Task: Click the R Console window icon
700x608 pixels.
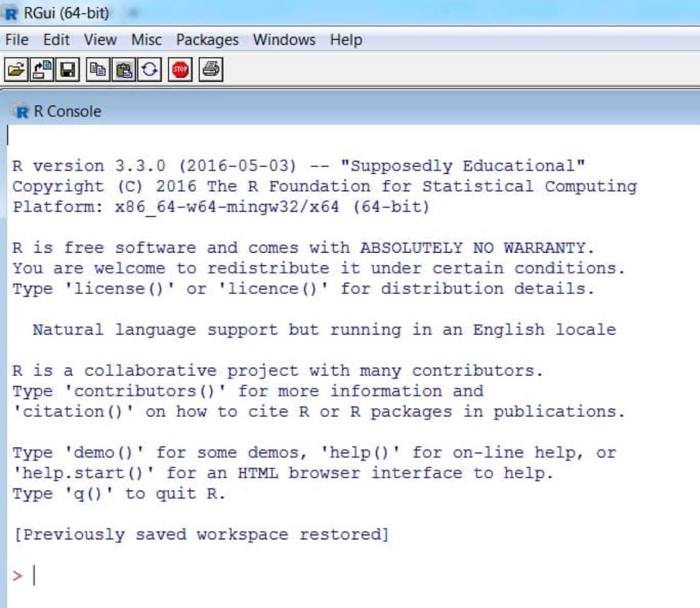Action: pos(21,111)
